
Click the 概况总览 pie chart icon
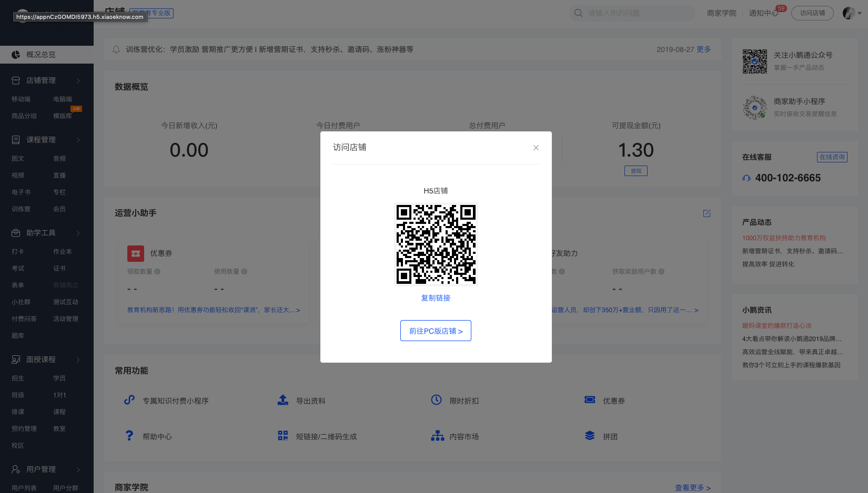[16, 55]
